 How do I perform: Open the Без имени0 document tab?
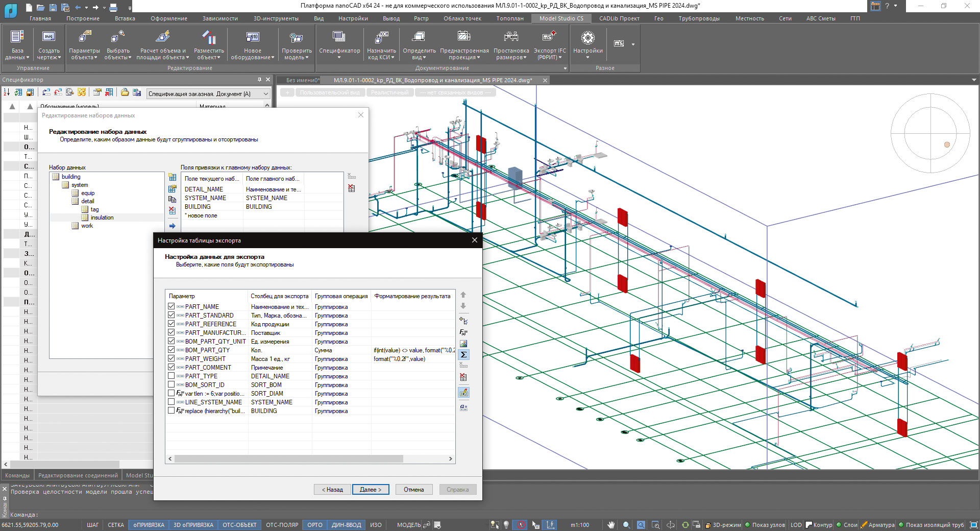point(302,80)
